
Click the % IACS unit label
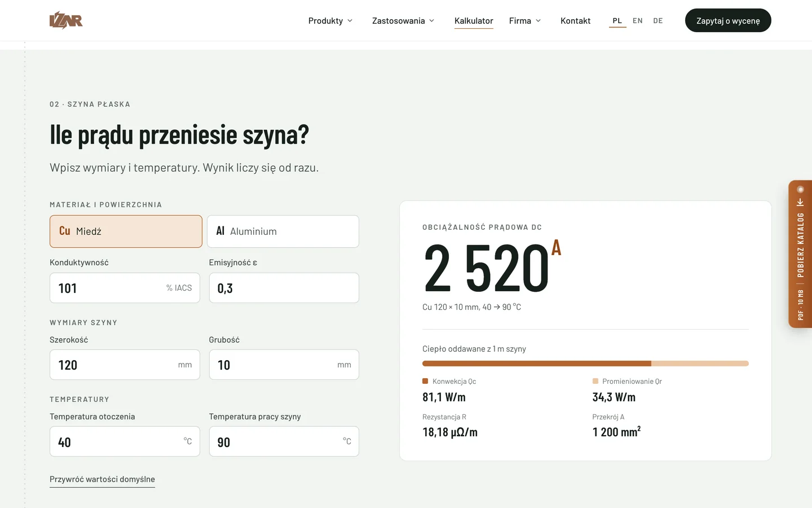pos(179,288)
